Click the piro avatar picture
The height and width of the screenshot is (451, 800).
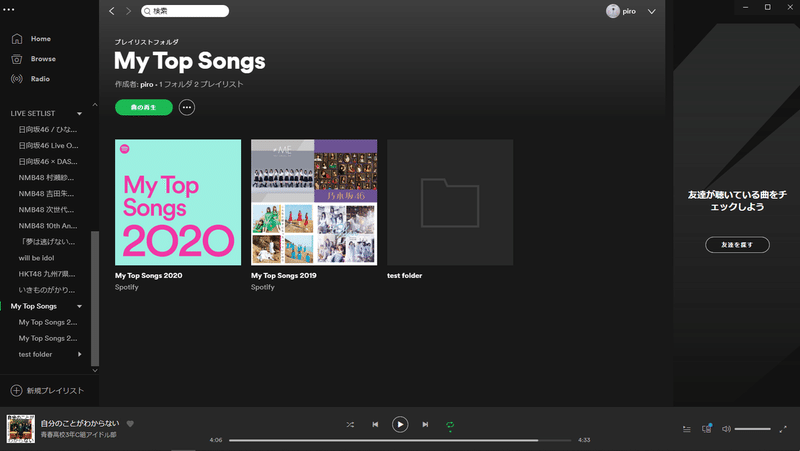pos(613,11)
